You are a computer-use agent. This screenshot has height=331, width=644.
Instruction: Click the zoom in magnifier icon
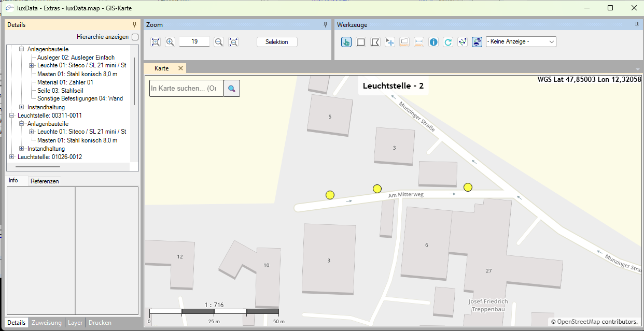click(170, 42)
